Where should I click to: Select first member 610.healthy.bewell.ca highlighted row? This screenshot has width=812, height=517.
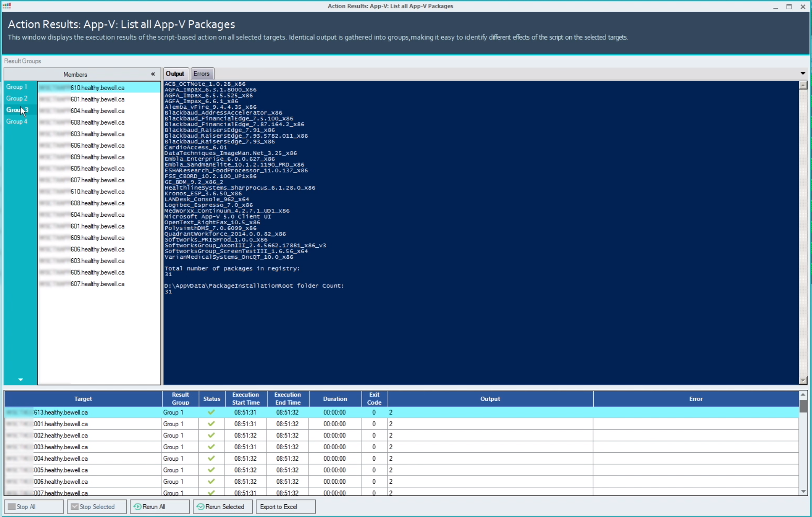click(99, 87)
